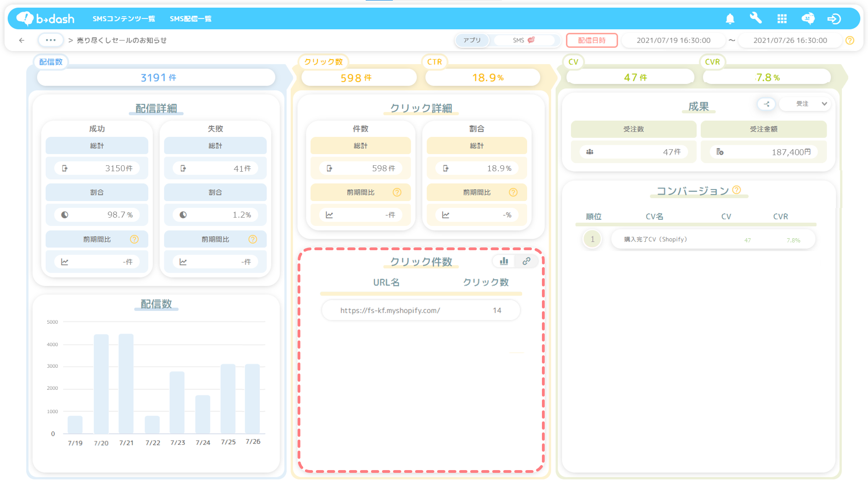Click the share icon in 成果 panel
This screenshot has width=868, height=488.
pyautogui.click(x=767, y=104)
